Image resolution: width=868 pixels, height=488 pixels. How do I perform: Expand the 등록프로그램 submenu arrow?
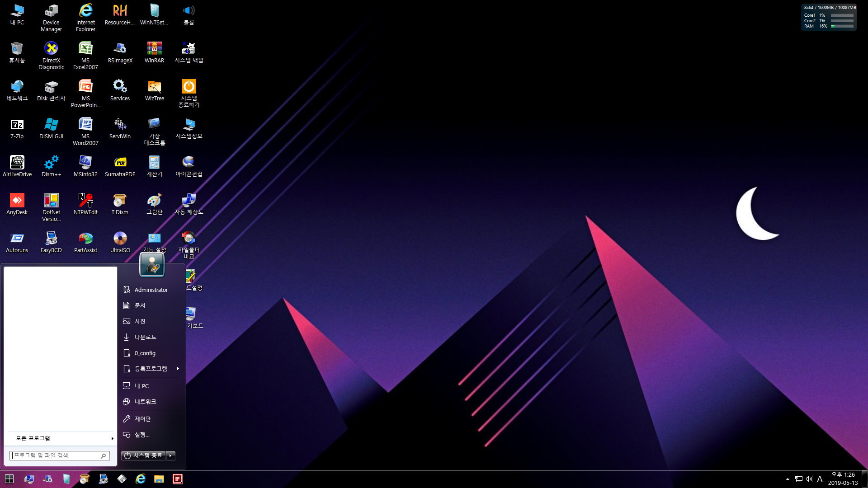[178, 369]
